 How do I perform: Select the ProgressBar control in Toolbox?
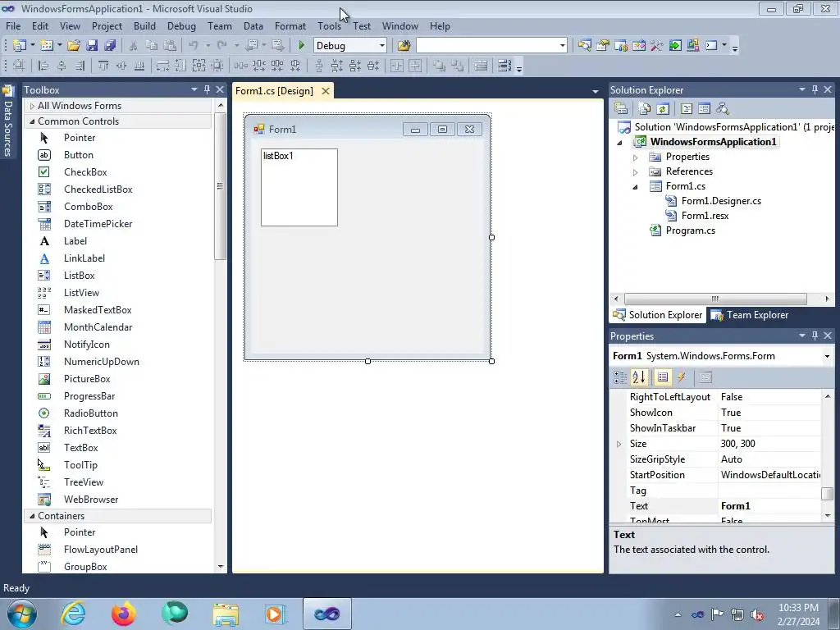point(89,396)
